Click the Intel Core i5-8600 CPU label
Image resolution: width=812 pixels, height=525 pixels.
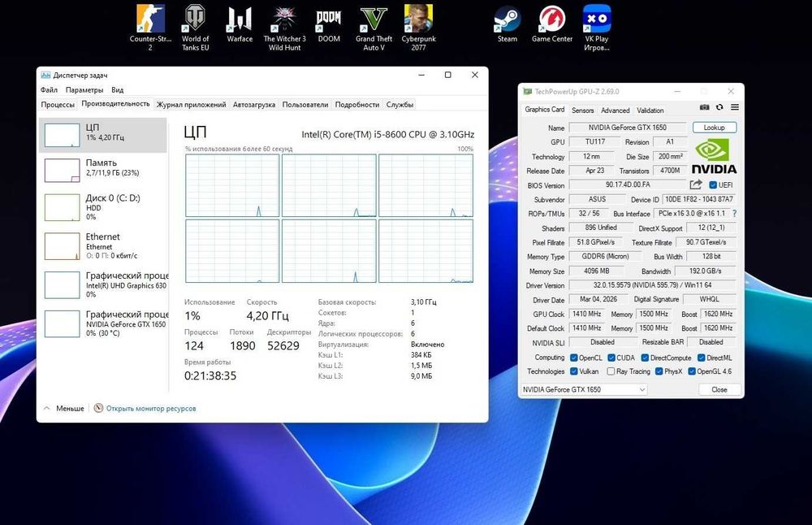point(388,134)
